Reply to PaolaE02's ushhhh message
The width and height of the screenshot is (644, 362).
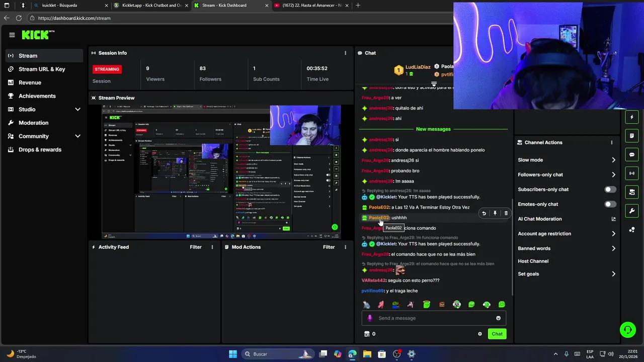[484, 213]
